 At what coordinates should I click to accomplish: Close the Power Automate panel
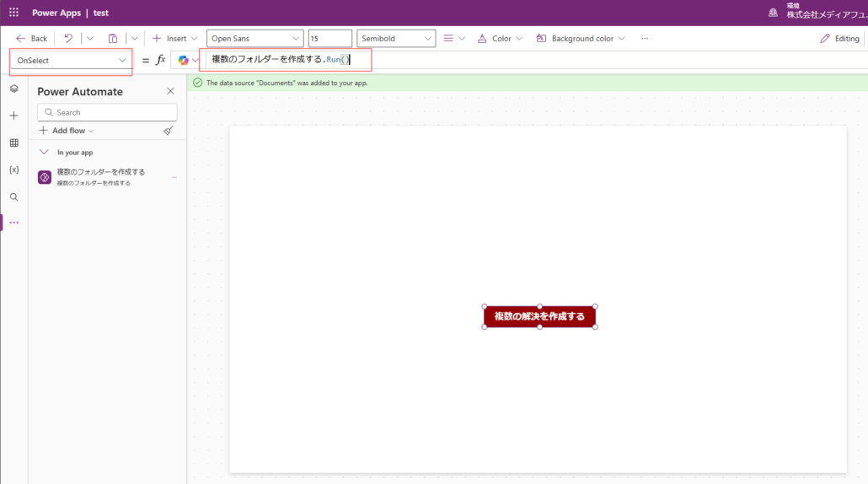[170, 91]
